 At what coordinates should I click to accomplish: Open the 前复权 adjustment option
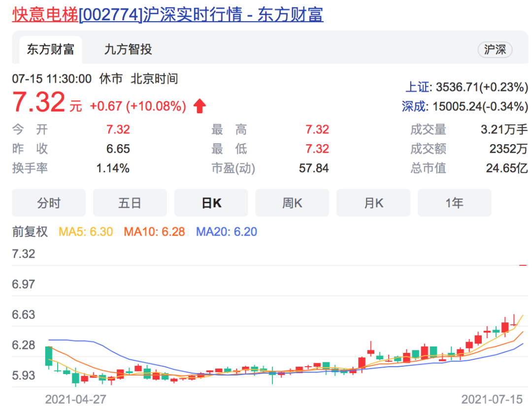(30, 231)
